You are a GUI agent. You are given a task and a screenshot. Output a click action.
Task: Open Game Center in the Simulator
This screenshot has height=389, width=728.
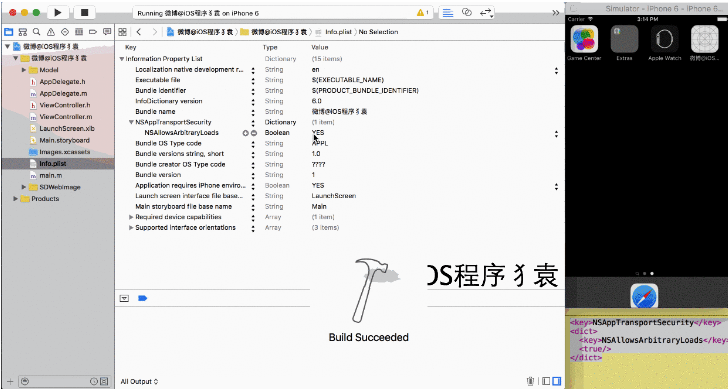click(x=584, y=39)
